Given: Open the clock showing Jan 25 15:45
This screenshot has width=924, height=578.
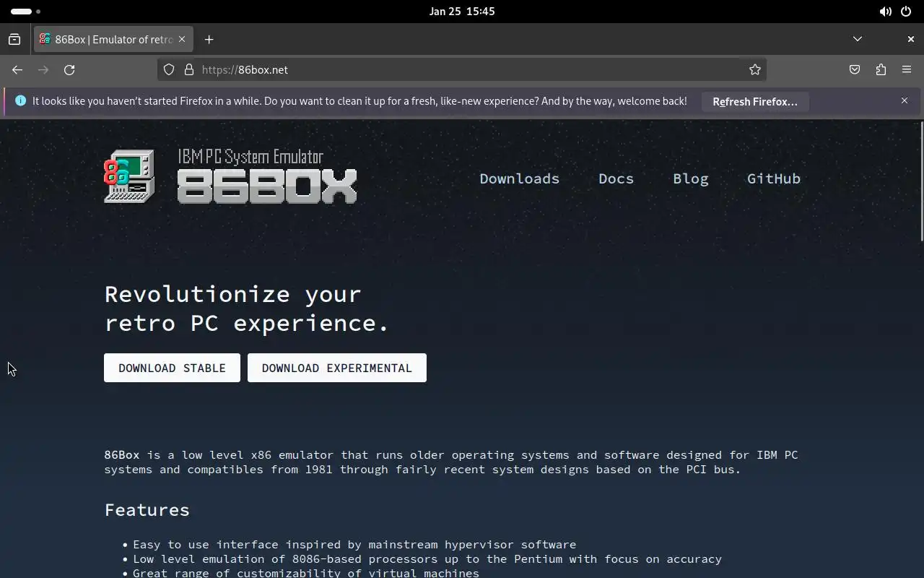Looking at the screenshot, I should point(462,12).
